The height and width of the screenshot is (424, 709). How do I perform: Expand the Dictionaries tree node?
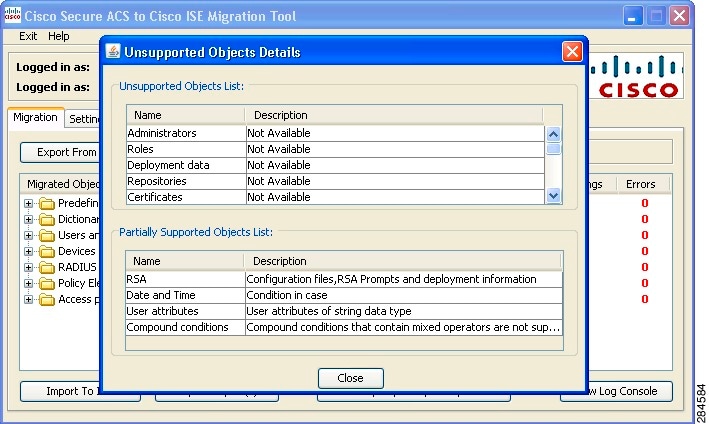[28, 219]
